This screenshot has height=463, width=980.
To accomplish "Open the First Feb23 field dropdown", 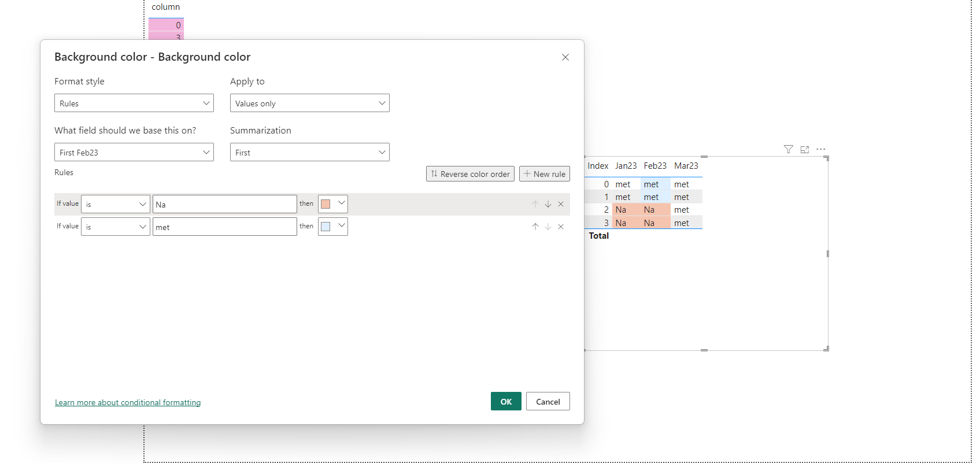I will (134, 152).
